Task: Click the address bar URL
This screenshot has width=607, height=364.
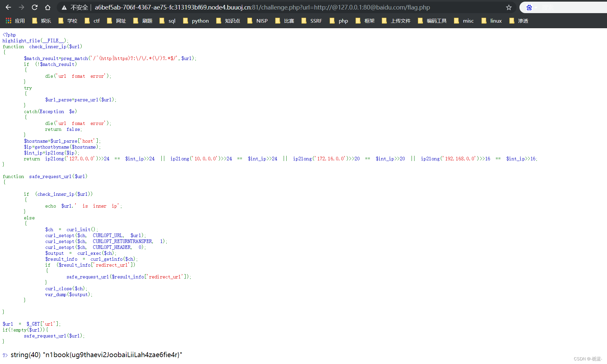Action: 262,7
